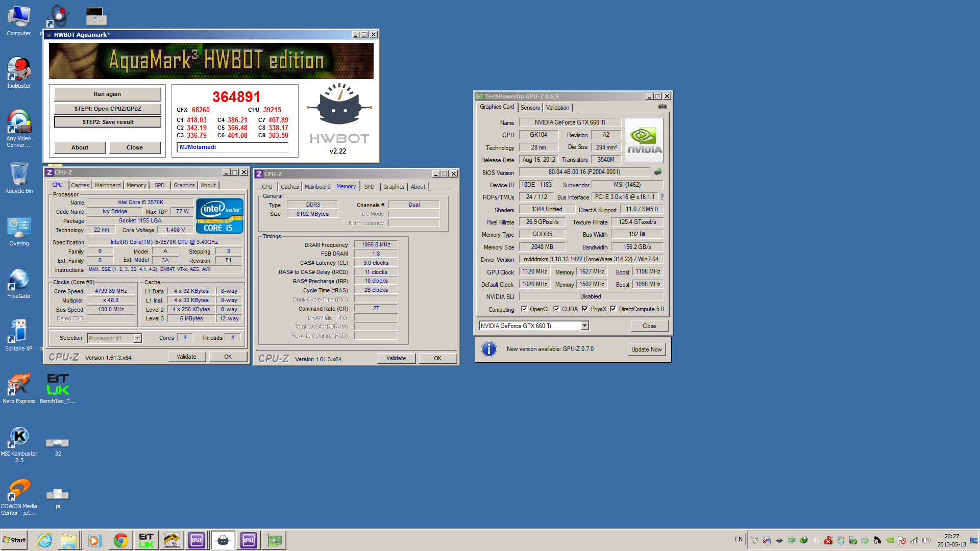980x551 pixels.
Task: Click the volume speaker tray icon
Action: click(926, 540)
